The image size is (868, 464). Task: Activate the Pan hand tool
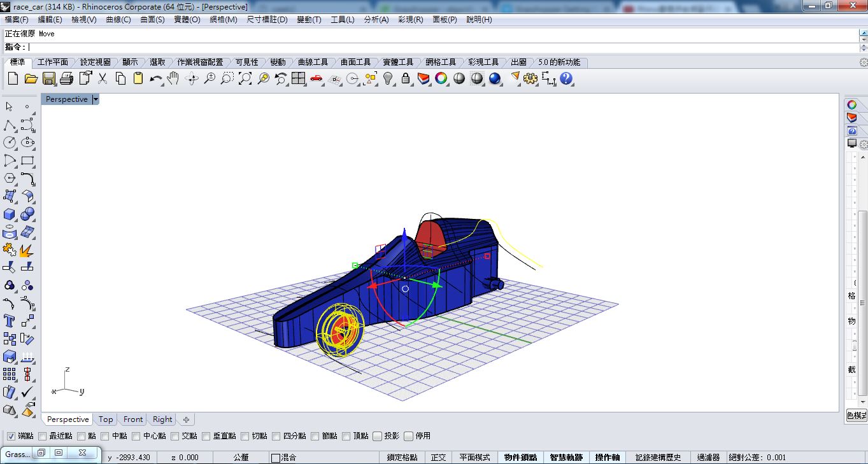(x=173, y=78)
